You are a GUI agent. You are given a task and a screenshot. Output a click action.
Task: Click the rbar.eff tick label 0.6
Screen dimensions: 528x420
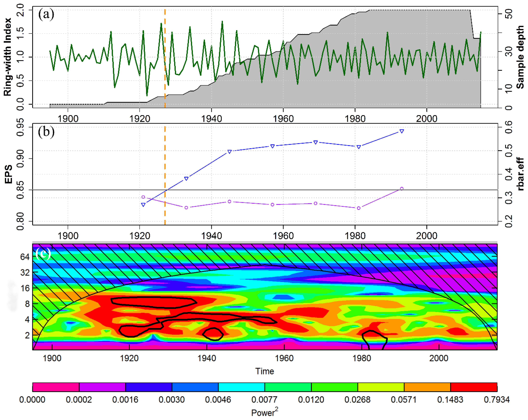coord(509,127)
